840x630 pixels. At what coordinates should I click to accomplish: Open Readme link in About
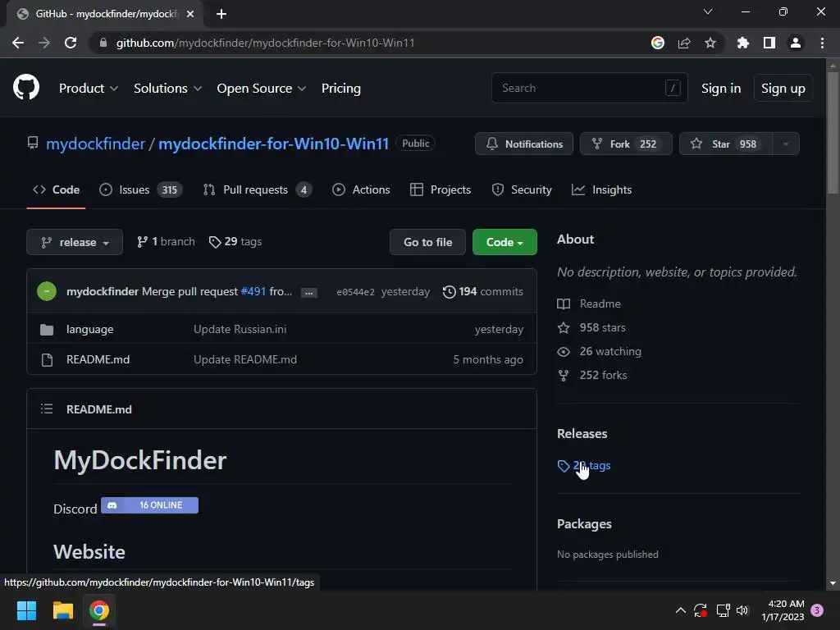600,304
